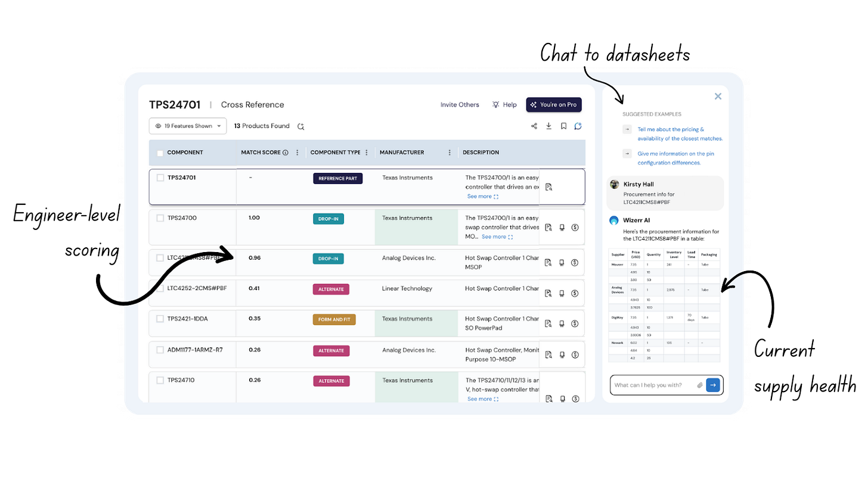Close the chat panel with the X
Viewport: 868px width, 488px height.
point(718,96)
